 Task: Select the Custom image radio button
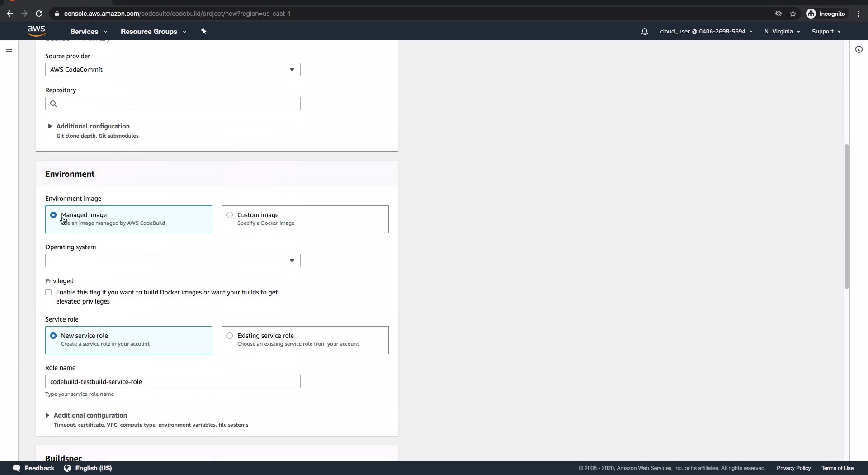click(x=230, y=215)
